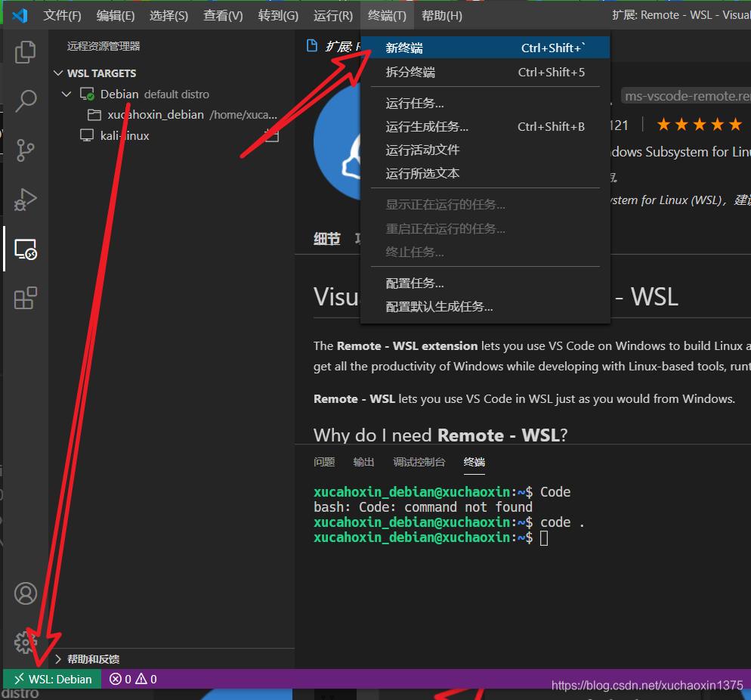The image size is (751, 700).
Task: Select 运行任务... menu entry
Action: (x=485, y=104)
